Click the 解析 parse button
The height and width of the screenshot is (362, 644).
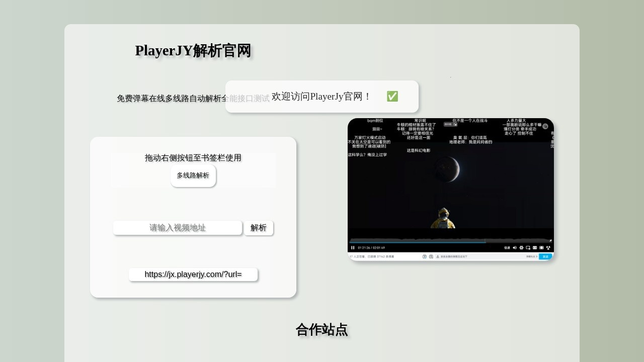(259, 228)
